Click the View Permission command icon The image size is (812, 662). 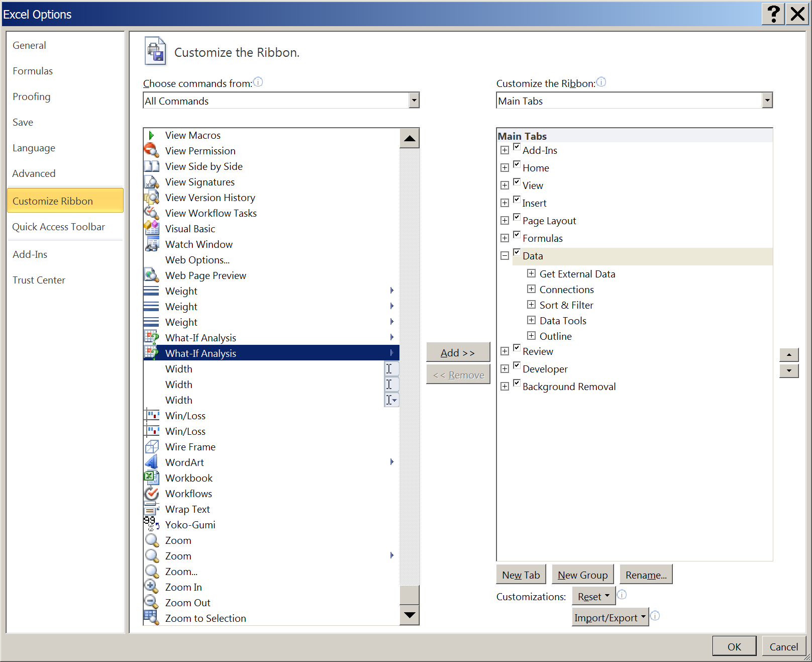pos(151,151)
